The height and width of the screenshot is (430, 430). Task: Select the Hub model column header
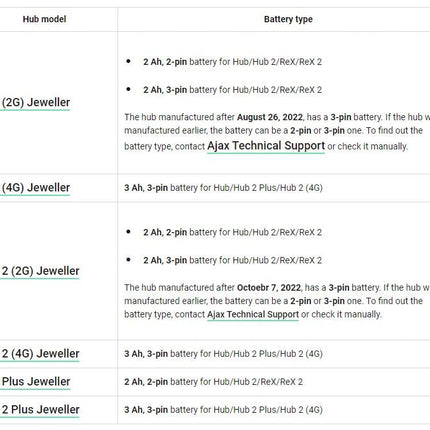click(44, 19)
